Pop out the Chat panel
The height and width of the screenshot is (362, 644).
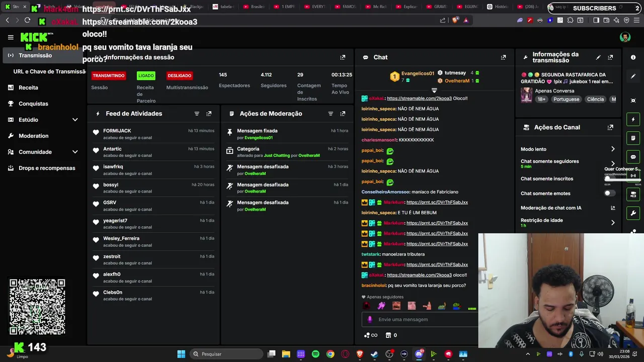pos(503,57)
